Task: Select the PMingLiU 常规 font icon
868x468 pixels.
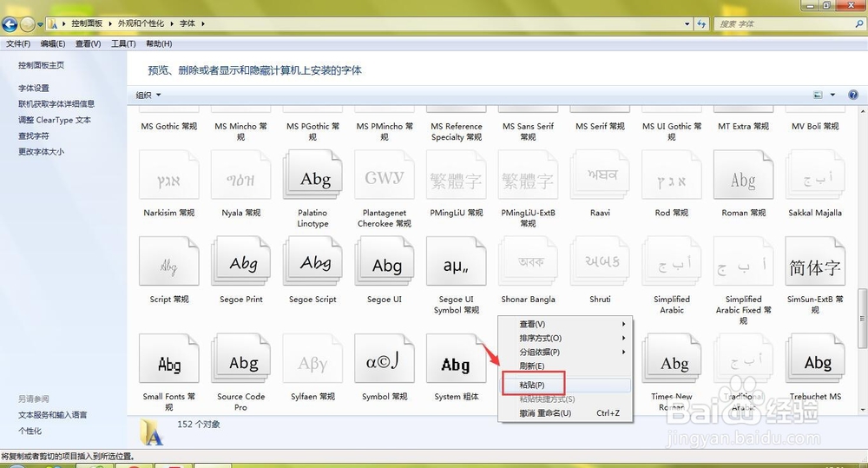Action: point(457,175)
